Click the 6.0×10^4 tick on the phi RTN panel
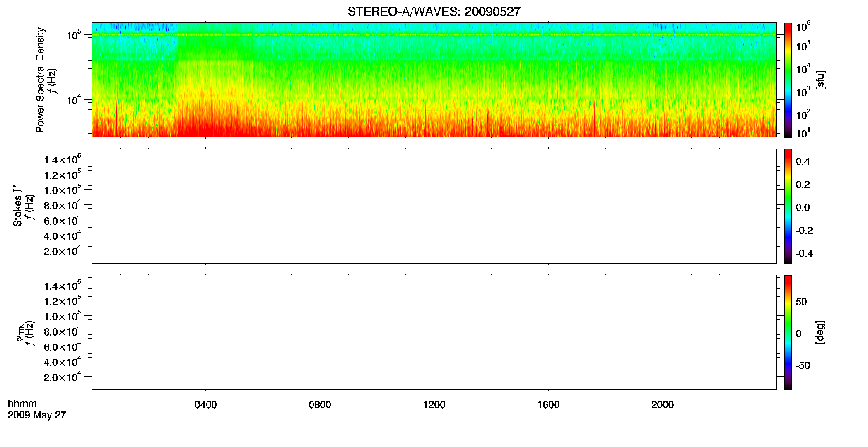This screenshot has width=868, height=447. click(x=63, y=346)
